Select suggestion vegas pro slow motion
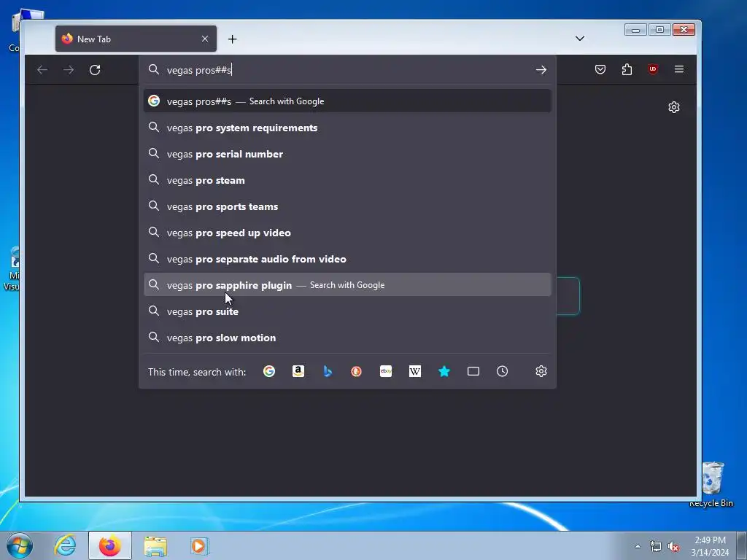This screenshot has width=747, height=560. 347,337
